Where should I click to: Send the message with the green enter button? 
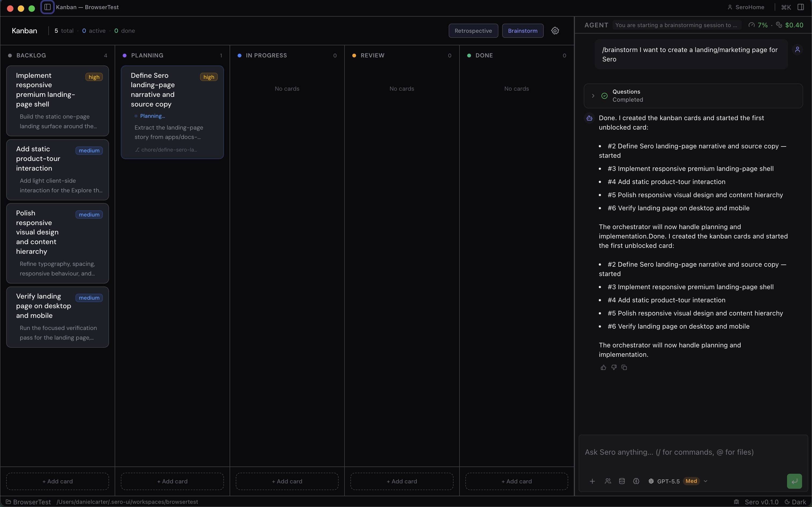794,481
